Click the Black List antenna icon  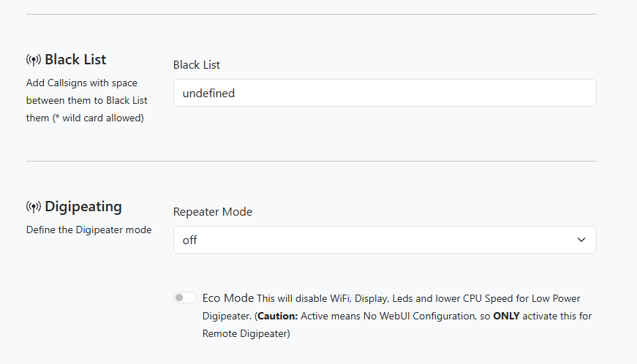(34, 60)
